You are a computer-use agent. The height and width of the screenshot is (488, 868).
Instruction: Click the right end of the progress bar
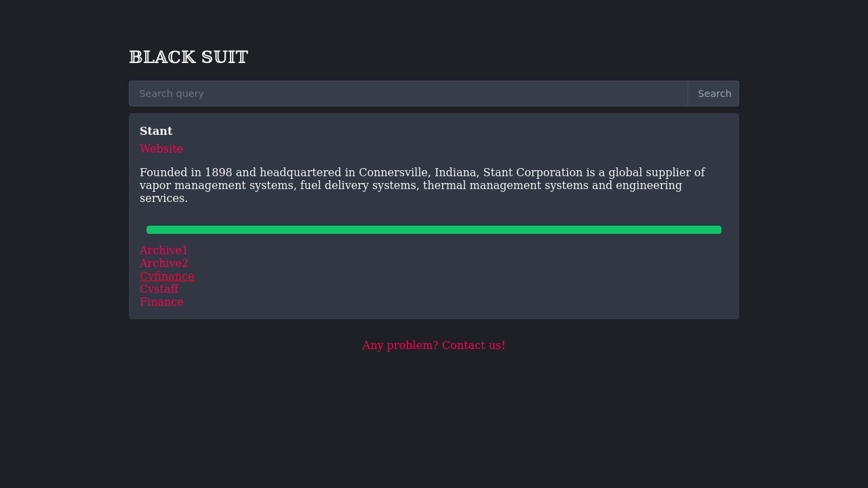point(717,230)
